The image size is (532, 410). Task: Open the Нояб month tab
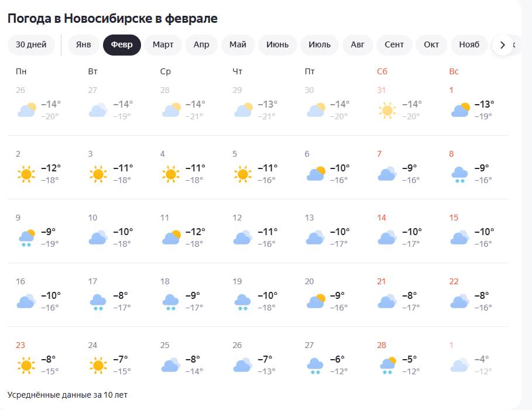point(469,45)
